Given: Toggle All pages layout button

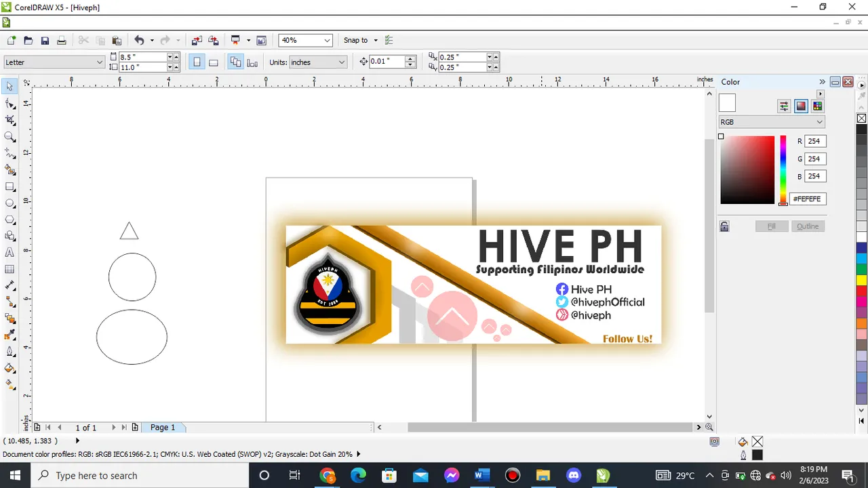Looking at the screenshot, I should (235, 62).
